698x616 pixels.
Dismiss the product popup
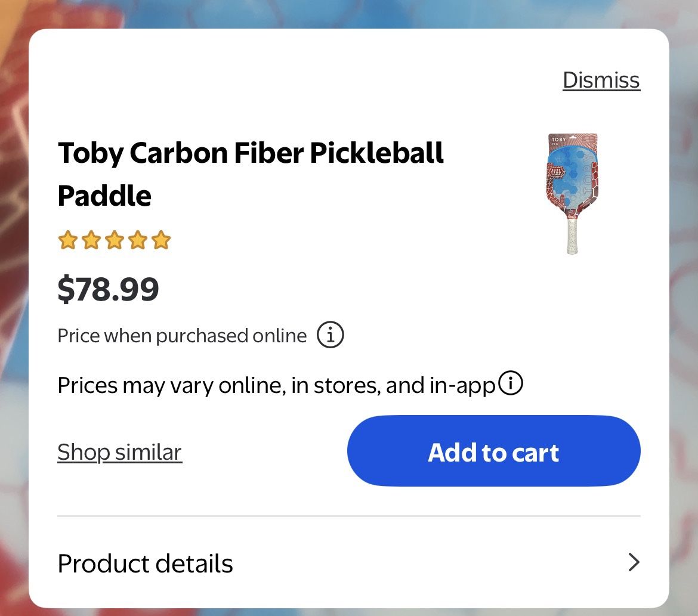point(601,79)
